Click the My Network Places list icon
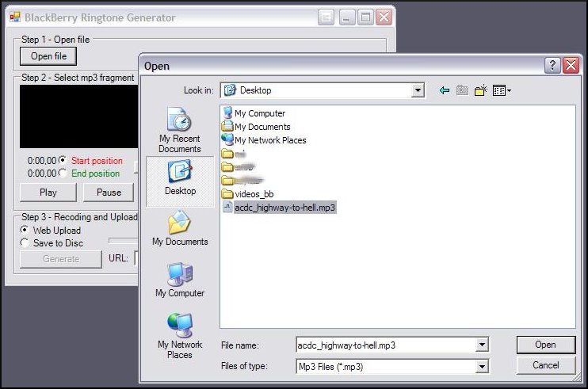Image resolution: width=588 pixels, height=389 pixels. (x=227, y=139)
